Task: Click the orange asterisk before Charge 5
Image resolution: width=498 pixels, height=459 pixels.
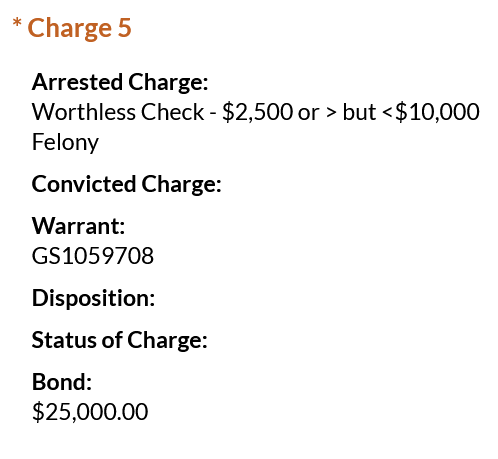Action: [x=17, y=23]
